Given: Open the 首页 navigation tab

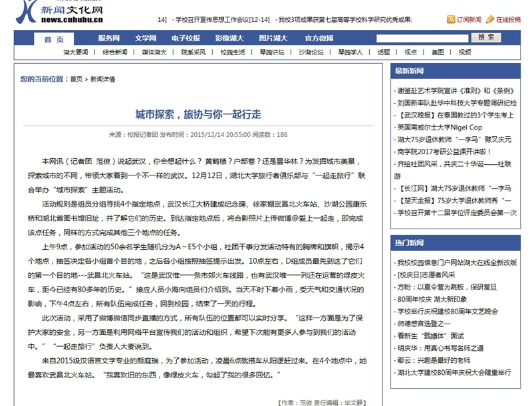Looking at the screenshot, I should click(55, 39).
